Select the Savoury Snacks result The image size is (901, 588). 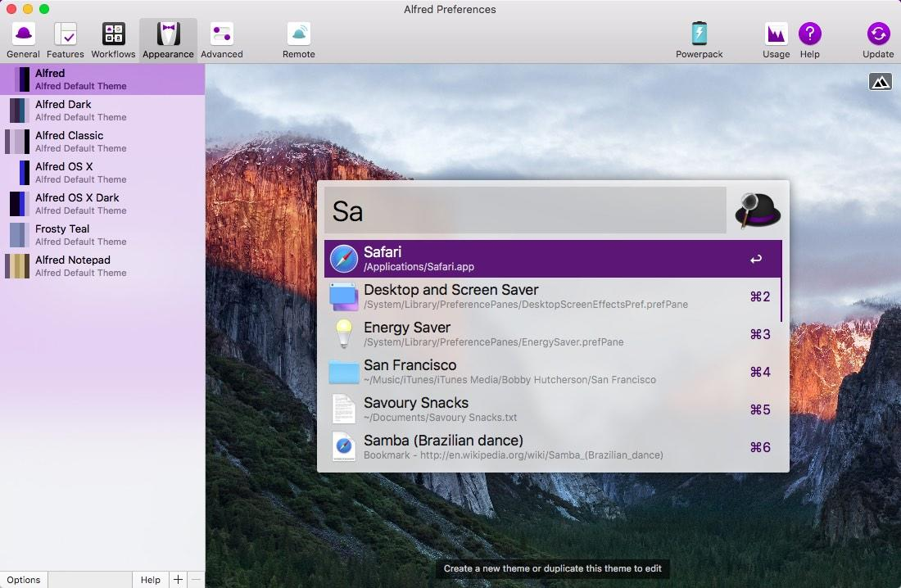pos(551,409)
